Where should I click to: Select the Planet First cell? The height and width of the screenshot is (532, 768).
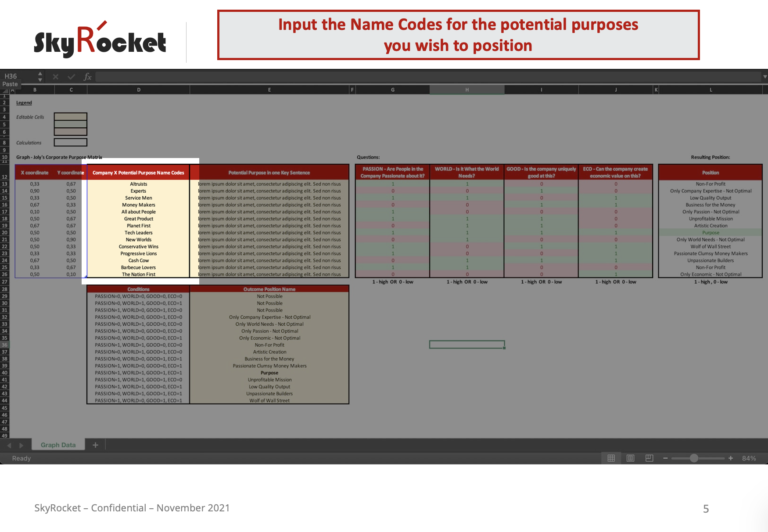[139, 226]
